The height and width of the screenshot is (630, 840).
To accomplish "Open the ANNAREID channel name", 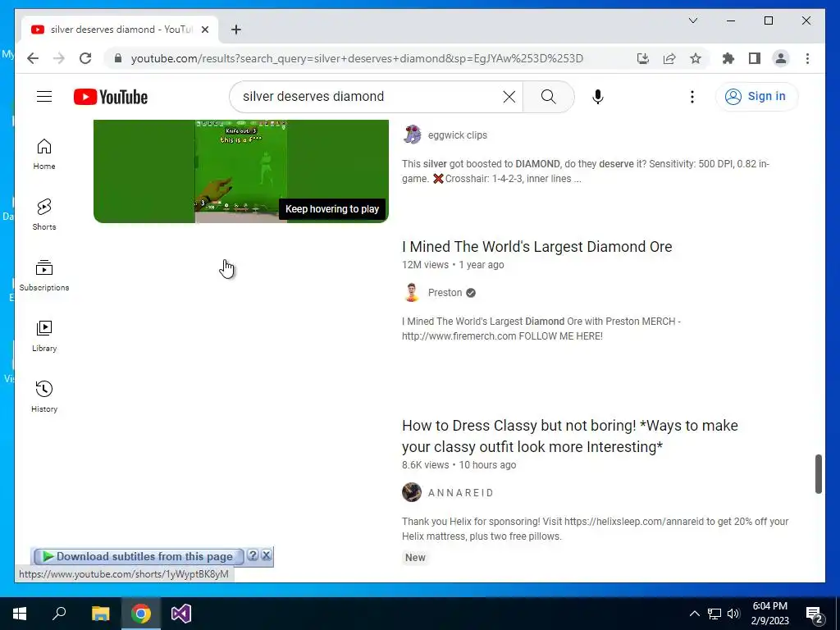I will pyautogui.click(x=461, y=492).
